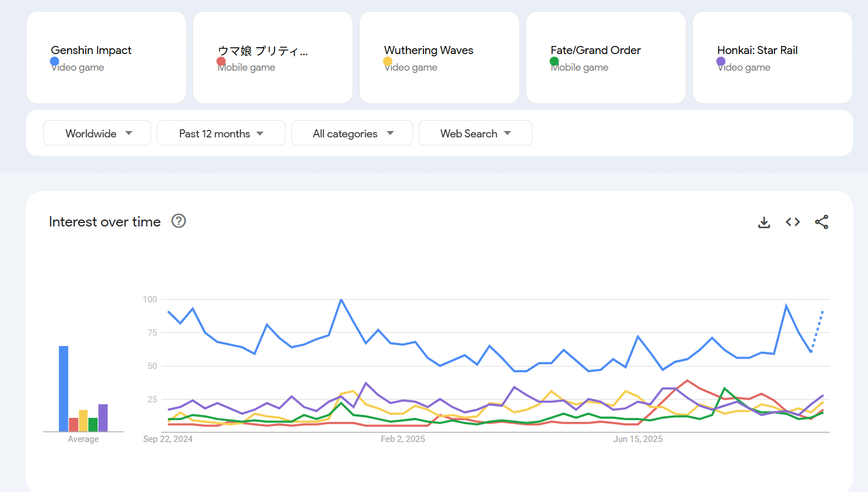Click the blue Genshin Impact average bar

[63, 389]
